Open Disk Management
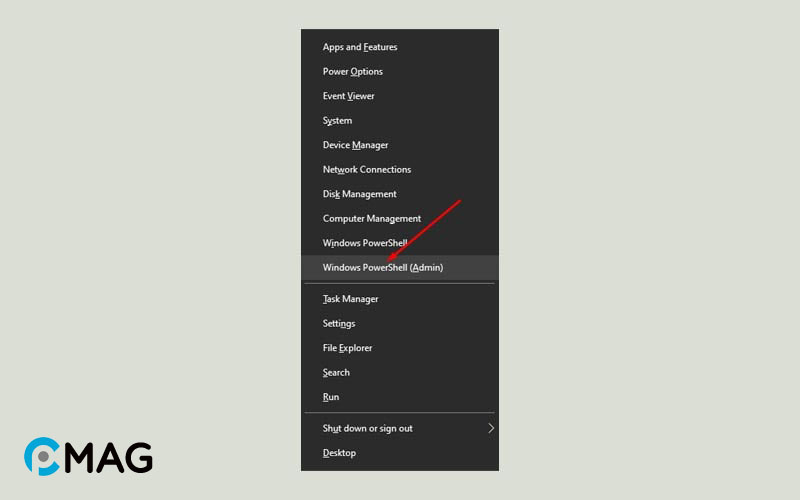The image size is (800, 500). pos(400,194)
